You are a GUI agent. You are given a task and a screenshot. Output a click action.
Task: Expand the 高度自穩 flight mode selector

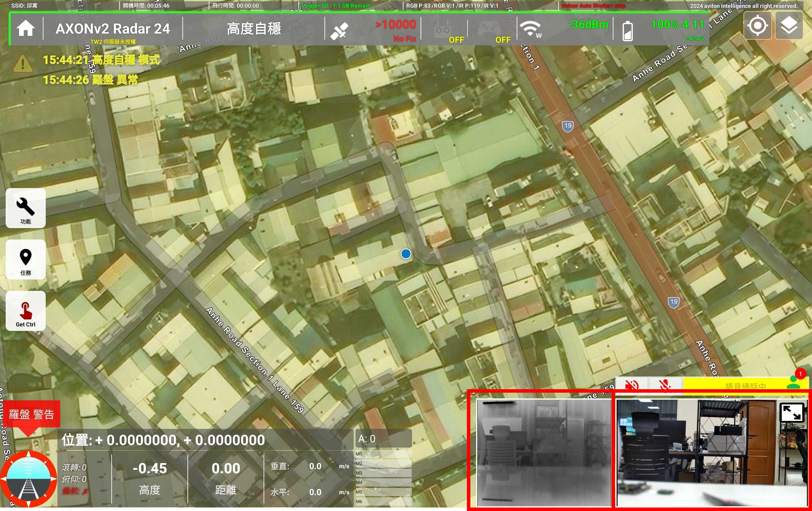coord(253,29)
